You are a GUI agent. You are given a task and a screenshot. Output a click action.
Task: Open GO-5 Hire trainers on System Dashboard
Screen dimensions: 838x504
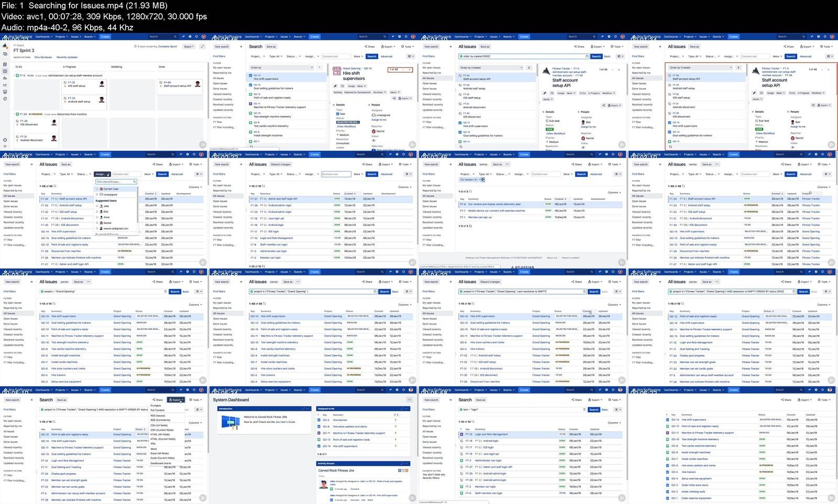pyautogui.click(x=339, y=420)
